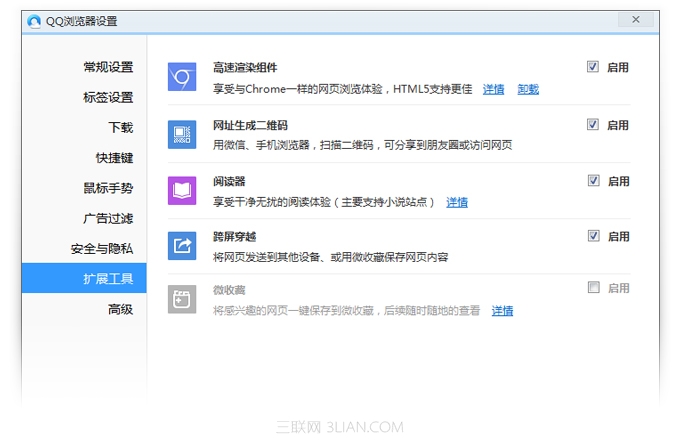This screenshot has height=440, width=680.
Task: Click description 将网页发送到其他设备
Action: tap(330, 257)
